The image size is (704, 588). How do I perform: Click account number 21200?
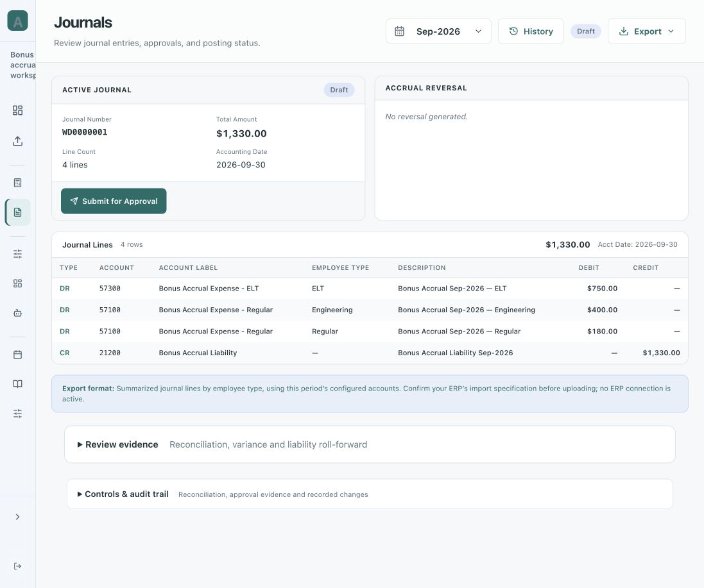(110, 353)
